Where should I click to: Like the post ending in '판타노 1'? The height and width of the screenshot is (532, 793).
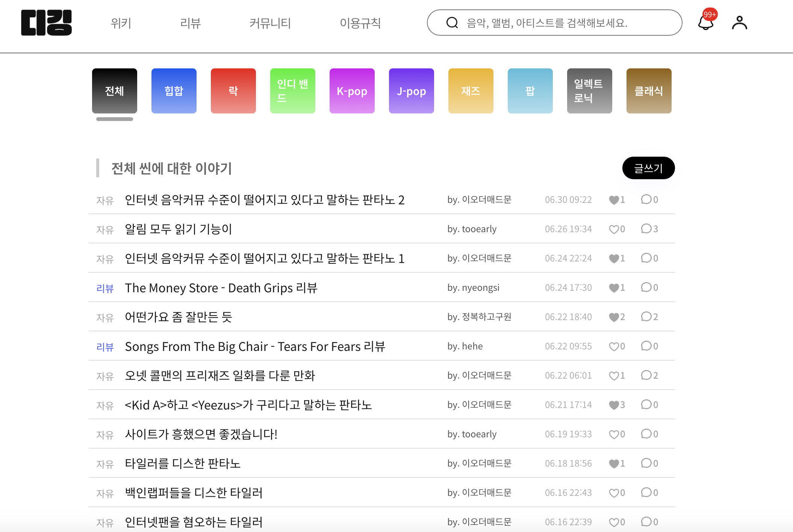tap(614, 258)
